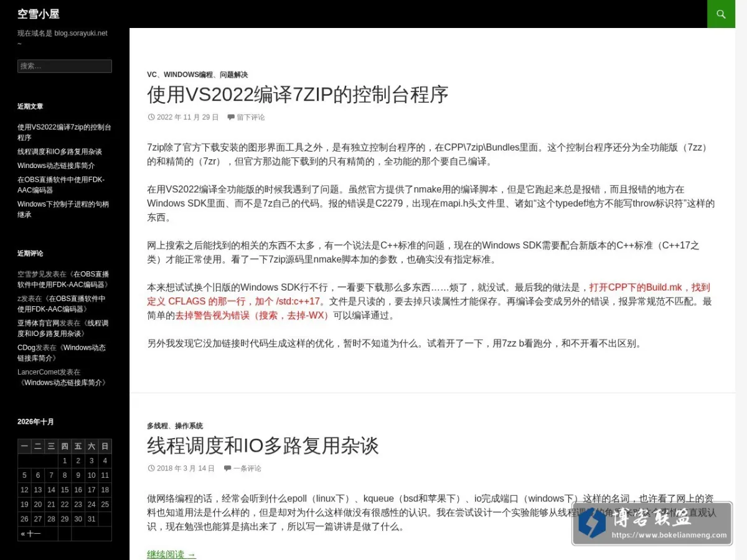The width and height of the screenshot is (747, 560).
Task: Select the 操作系统 category tag
Action: click(189, 426)
